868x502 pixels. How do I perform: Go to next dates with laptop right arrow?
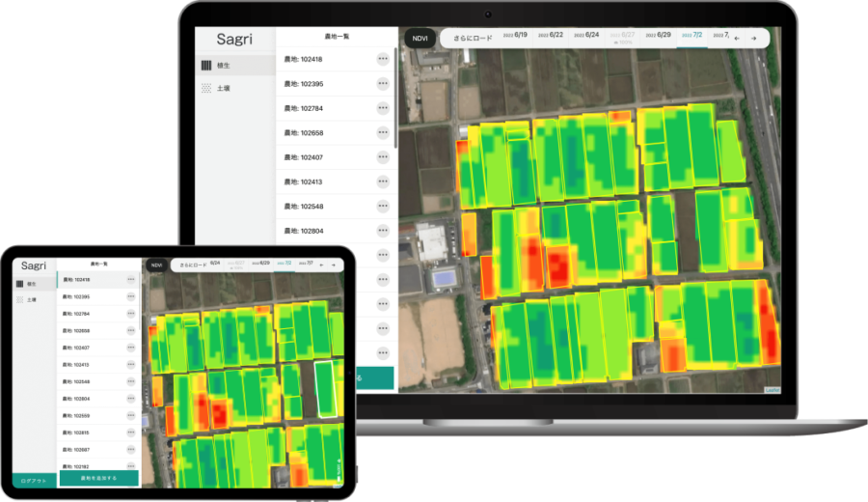point(753,39)
